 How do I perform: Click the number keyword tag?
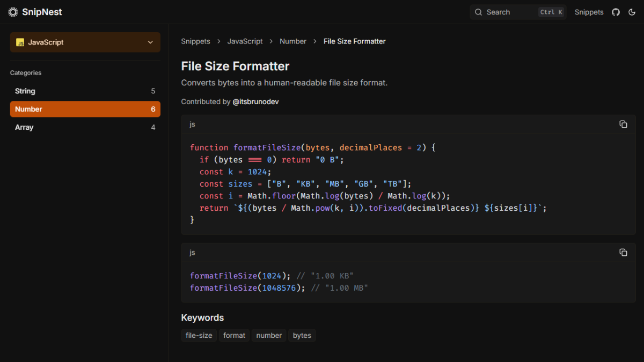click(x=269, y=335)
